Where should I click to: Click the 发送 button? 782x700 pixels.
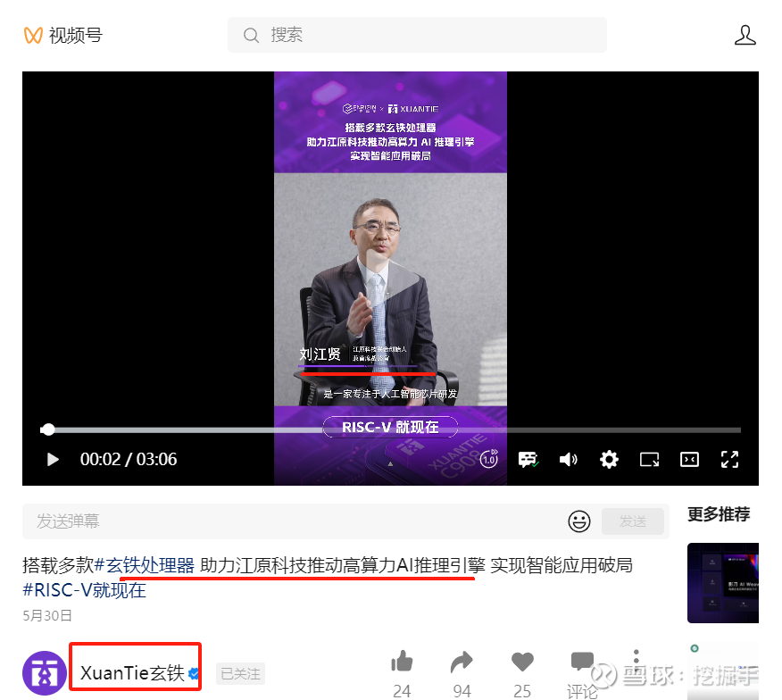click(632, 521)
